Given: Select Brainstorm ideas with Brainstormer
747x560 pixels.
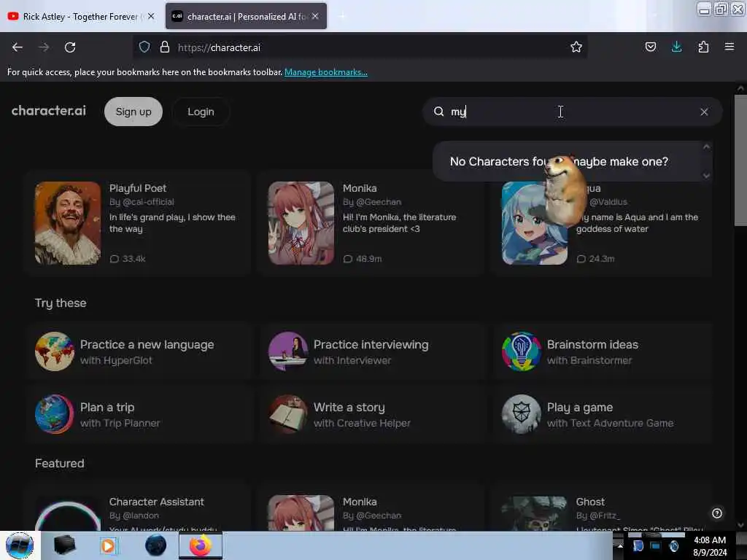Looking at the screenshot, I should click(603, 351).
